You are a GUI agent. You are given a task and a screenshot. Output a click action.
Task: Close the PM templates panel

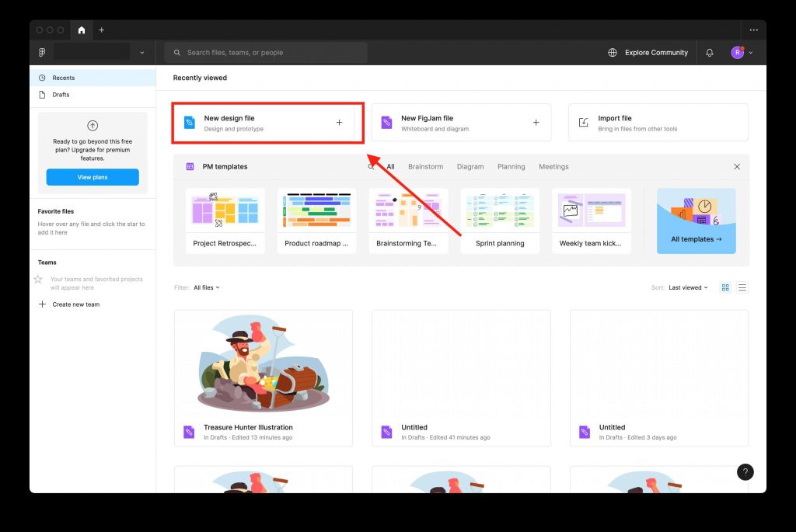coord(737,167)
